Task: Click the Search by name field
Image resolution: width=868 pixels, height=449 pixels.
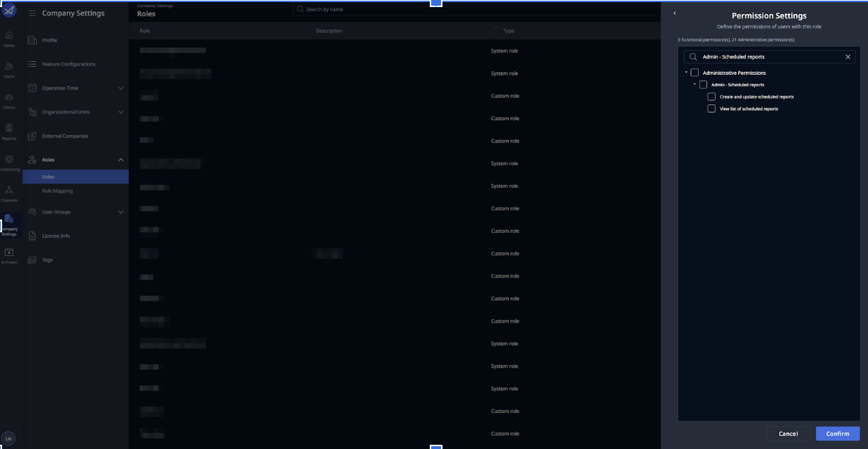Action: [x=476, y=9]
